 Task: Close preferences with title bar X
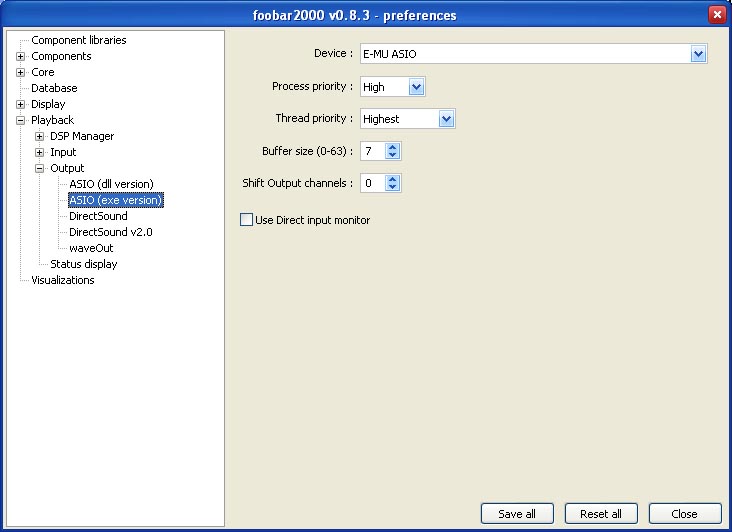click(717, 14)
